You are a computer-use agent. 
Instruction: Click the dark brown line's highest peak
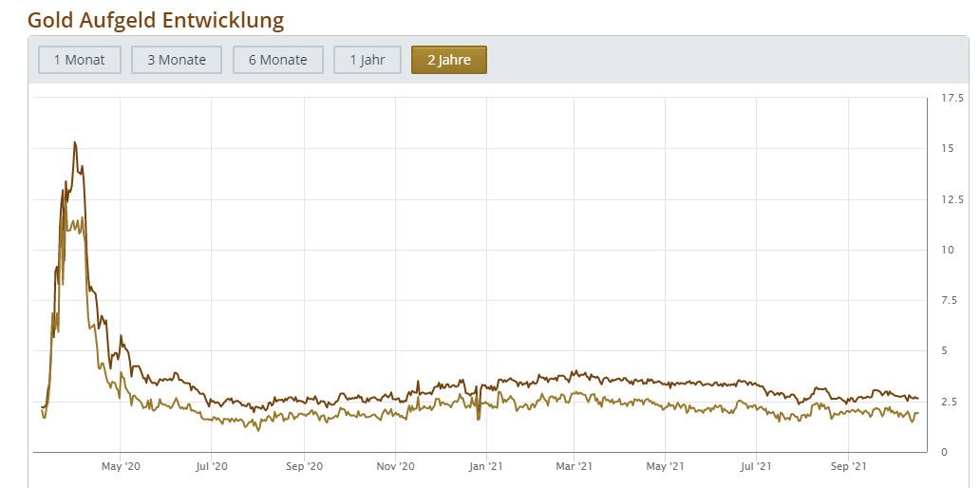[x=74, y=142]
